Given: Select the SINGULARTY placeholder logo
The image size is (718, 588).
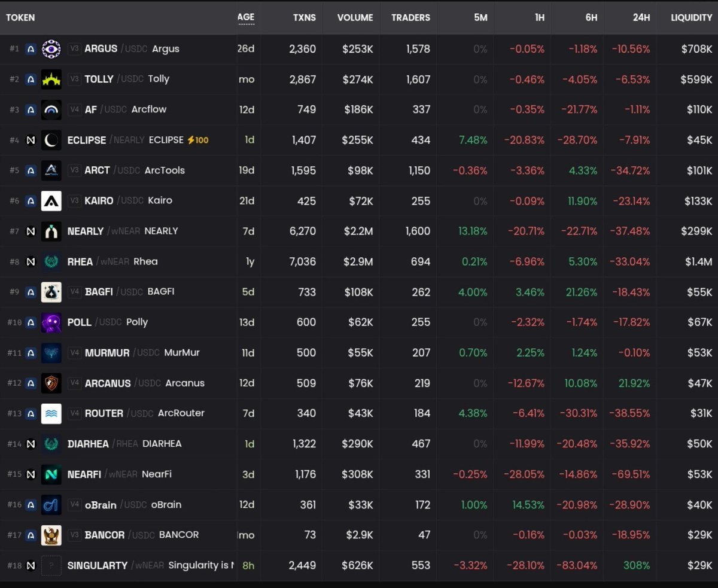Looking at the screenshot, I should pos(51,565).
